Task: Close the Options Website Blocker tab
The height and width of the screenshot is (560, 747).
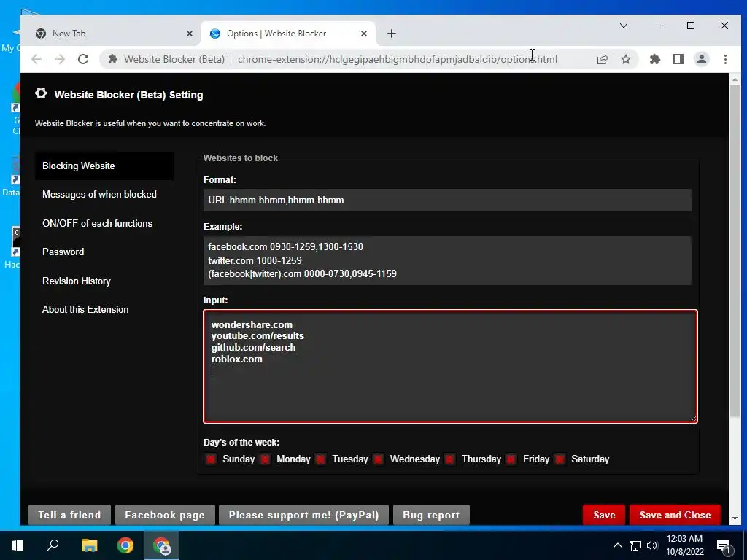Action: pyautogui.click(x=363, y=34)
